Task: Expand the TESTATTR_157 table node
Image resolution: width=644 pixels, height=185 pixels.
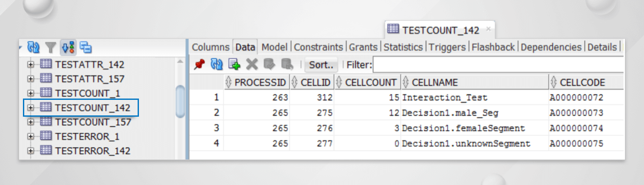Action: click(31, 79)
